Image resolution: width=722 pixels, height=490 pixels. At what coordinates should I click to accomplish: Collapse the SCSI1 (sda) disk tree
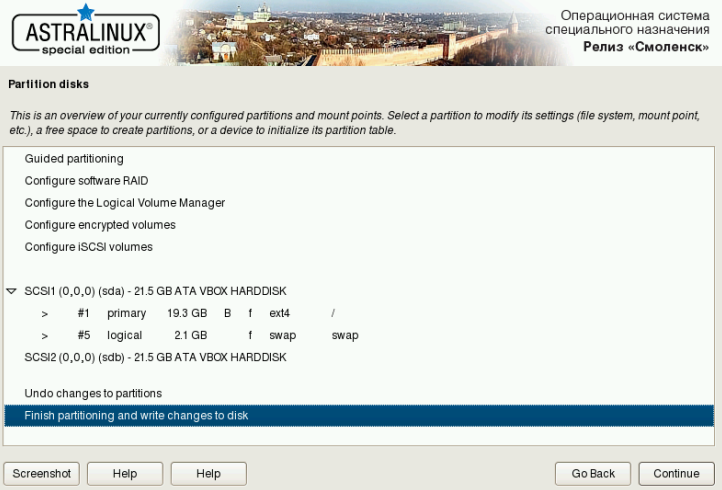click(x=12, y=291)
